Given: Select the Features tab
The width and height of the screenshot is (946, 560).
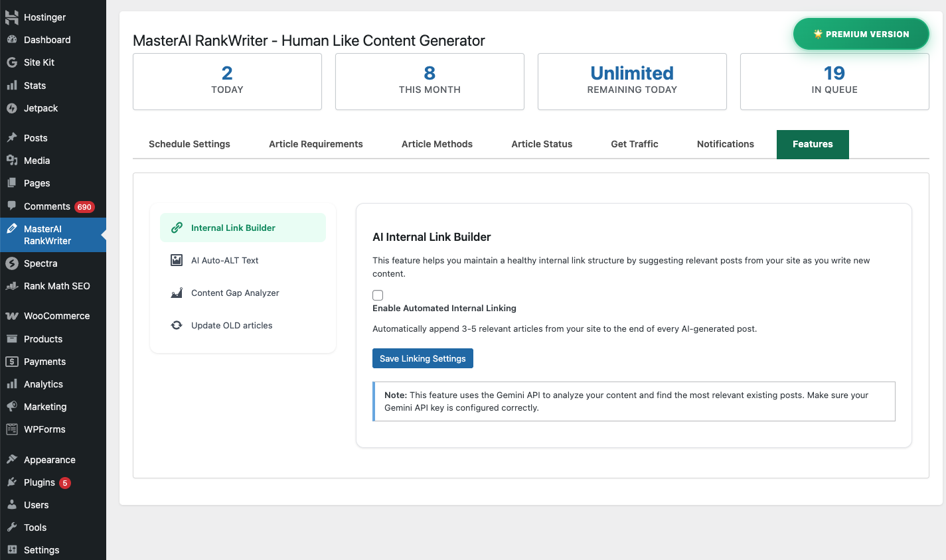Looking at the screenshot, I should click(x=813, y=144).
